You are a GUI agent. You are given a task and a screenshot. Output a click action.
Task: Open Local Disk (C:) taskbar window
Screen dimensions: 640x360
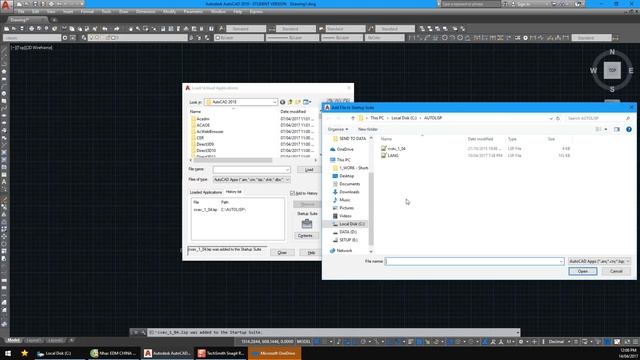58,353
